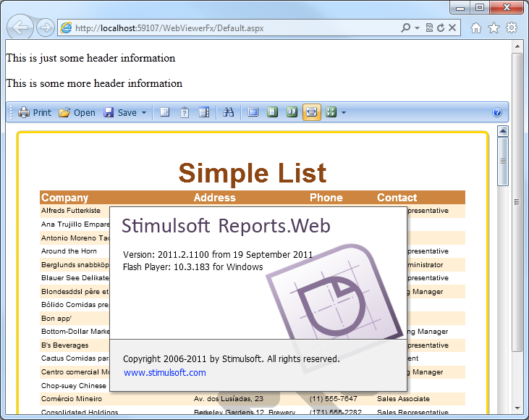Image resolution: width=529 pixels, height=420 pixels.
Task: Click the browser address bar URL
Action: 169,28
